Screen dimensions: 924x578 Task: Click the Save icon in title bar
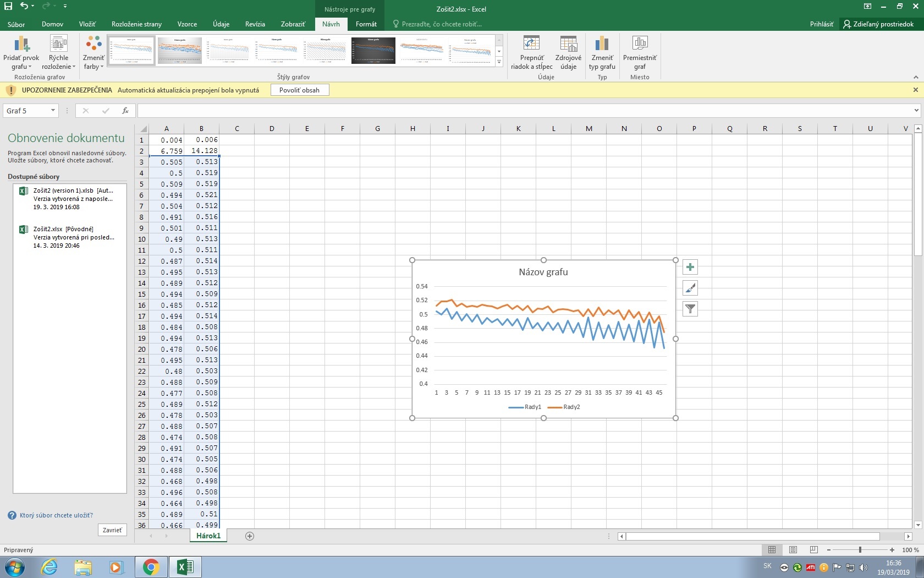point(8,6)
